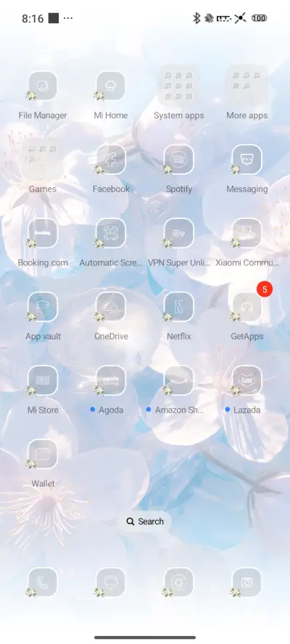Launch the Mi Store app
The height and width of the screenshot is (644, 290).
tap(43, 380)
